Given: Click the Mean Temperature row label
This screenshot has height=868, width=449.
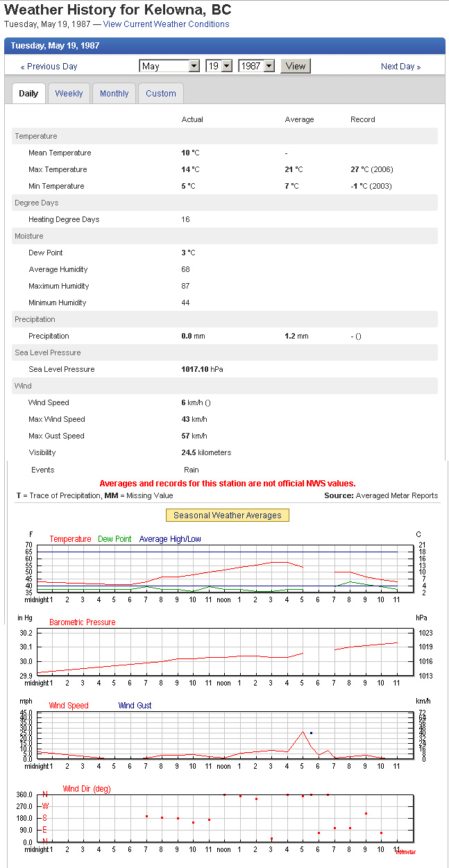Looking at the screenshot, I should click(x=60, y=153).
